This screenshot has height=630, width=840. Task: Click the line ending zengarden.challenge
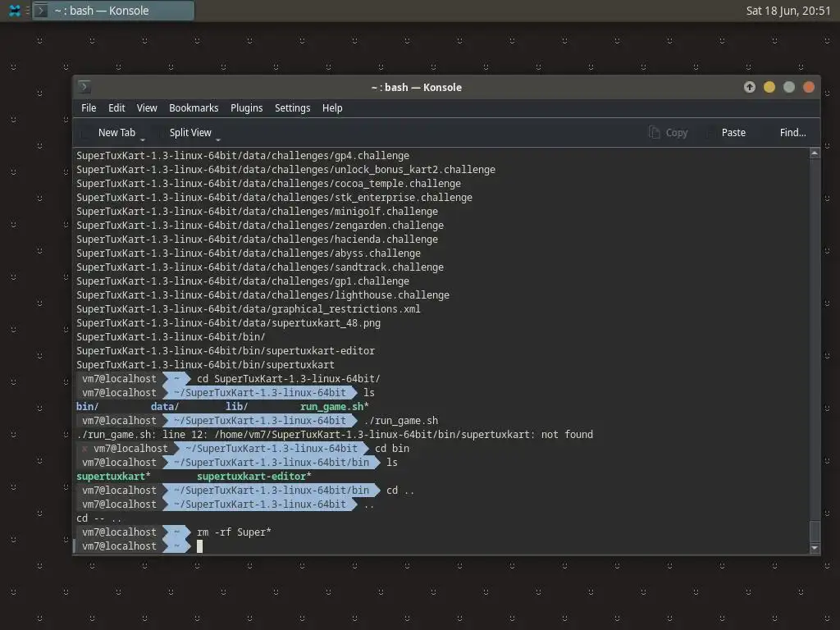click(260, 225)
